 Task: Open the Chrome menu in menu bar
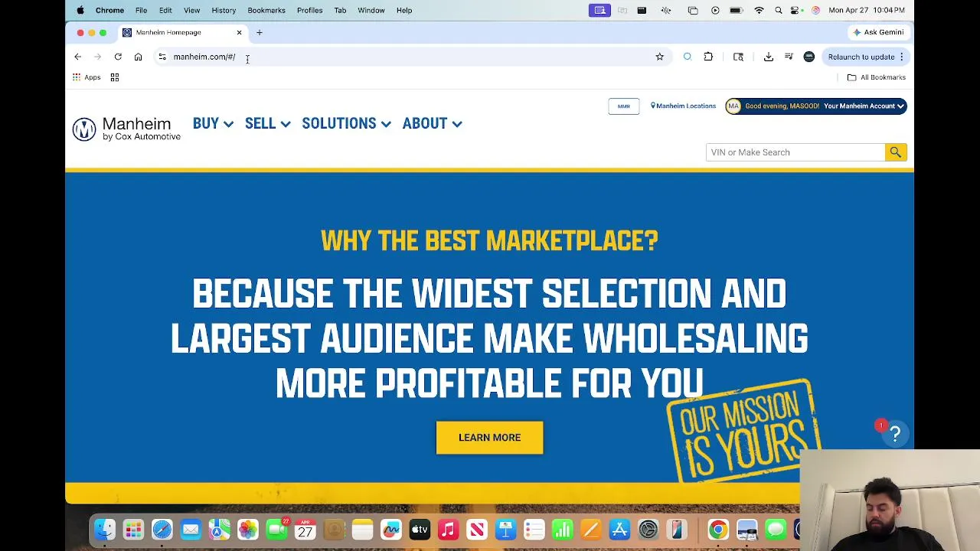(x=109, y=10)
